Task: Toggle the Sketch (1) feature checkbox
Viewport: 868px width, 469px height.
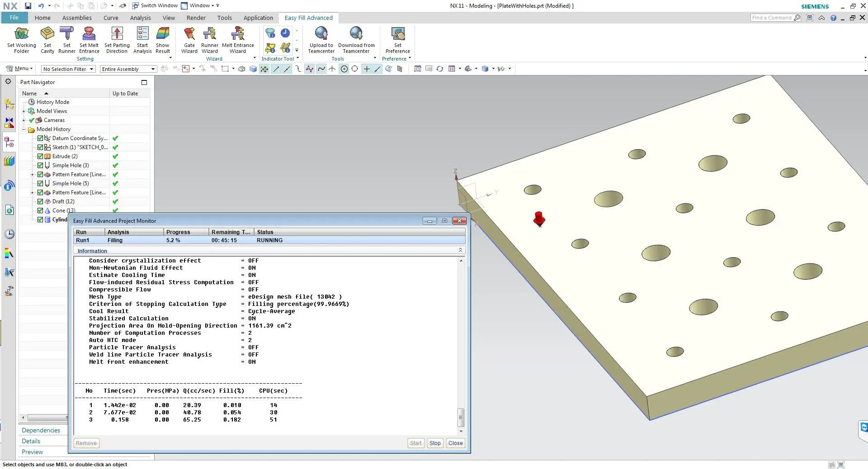Action: pyautogui.click(x=40, y=147)
